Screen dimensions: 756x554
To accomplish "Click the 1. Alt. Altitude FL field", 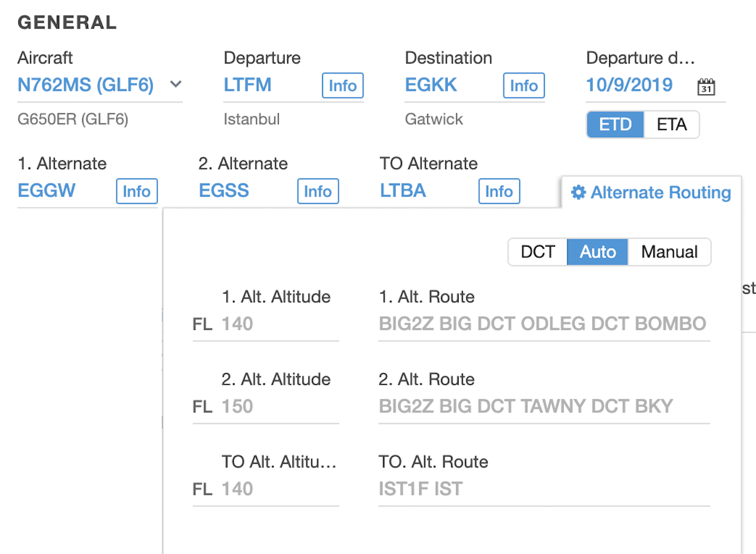I will pos(277,324).
